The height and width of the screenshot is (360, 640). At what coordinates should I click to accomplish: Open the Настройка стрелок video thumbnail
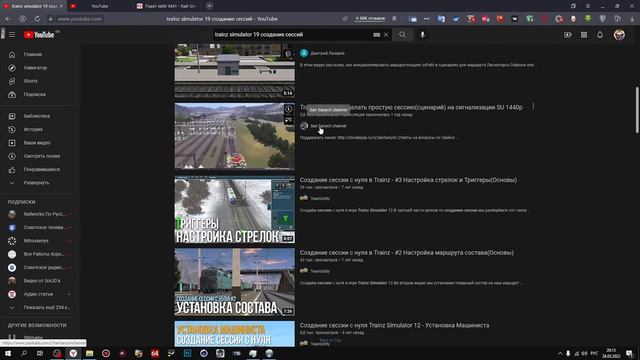[x=234, y=209]
